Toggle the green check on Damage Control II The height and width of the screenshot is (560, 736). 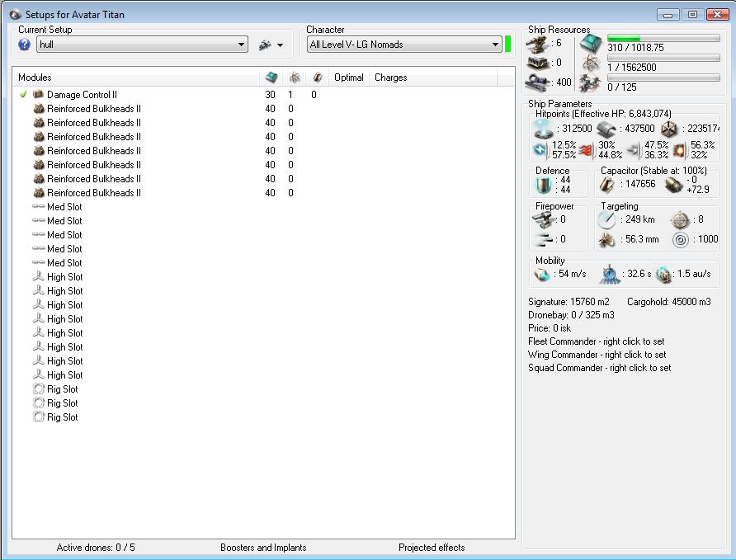click(x=23, y=95)
